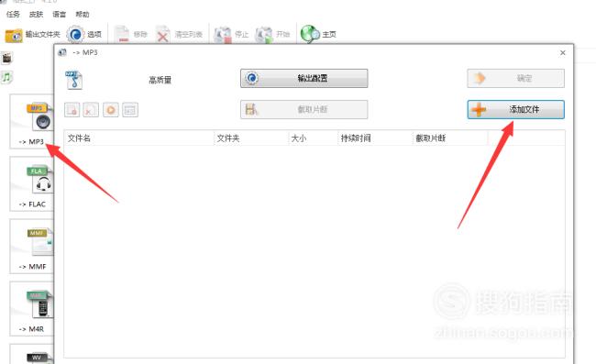Click the 停止 stop toolbar button
This screenshot has width=596, height=364.
[x=231, y=35]
